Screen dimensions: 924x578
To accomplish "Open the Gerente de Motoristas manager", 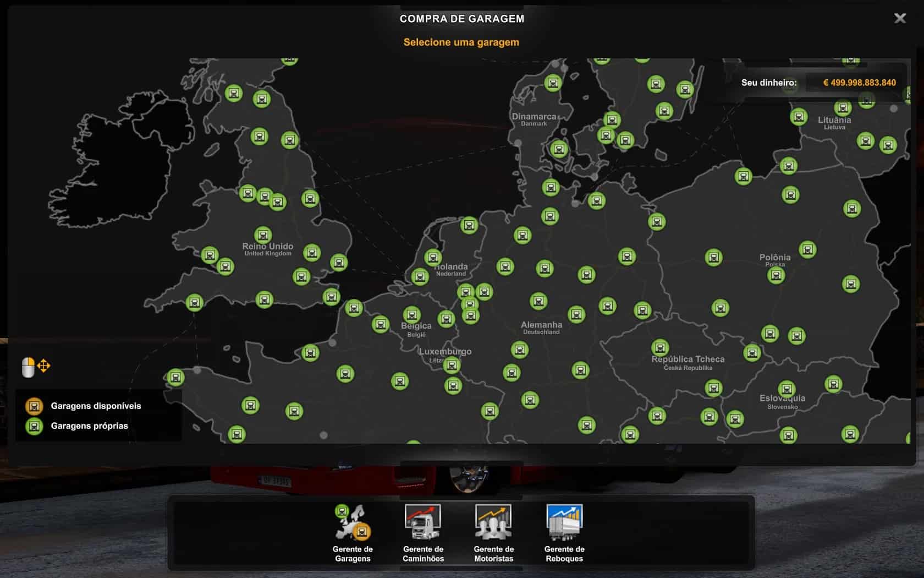I will (x=493, y=532).
